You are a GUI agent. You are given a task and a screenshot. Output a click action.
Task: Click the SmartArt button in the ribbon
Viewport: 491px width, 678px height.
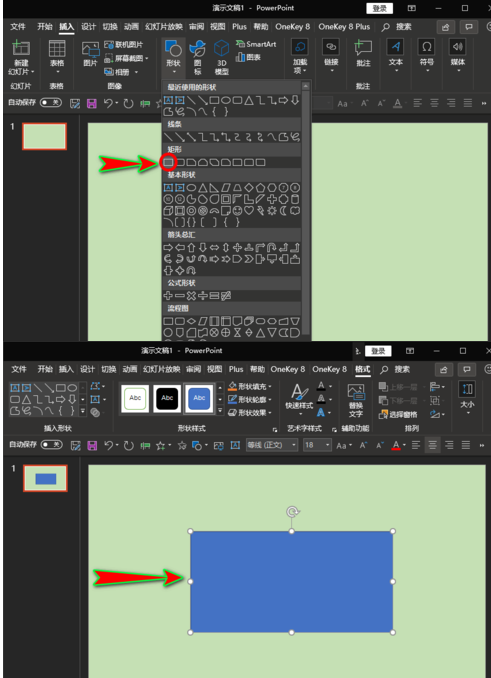[256, 44]
